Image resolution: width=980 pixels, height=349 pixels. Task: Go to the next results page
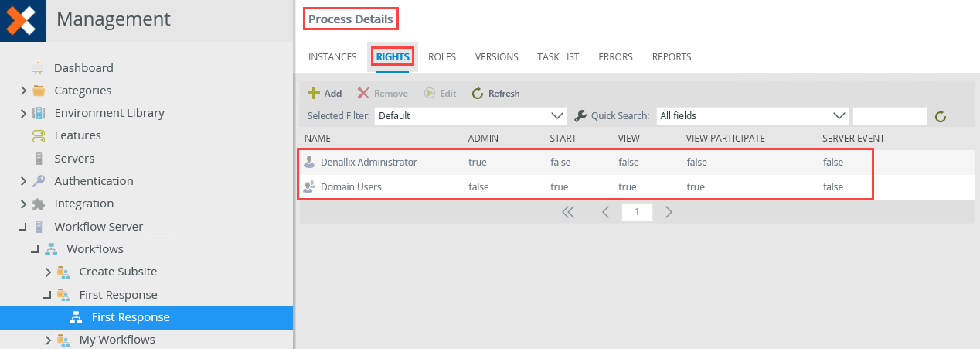coord(669,212)
